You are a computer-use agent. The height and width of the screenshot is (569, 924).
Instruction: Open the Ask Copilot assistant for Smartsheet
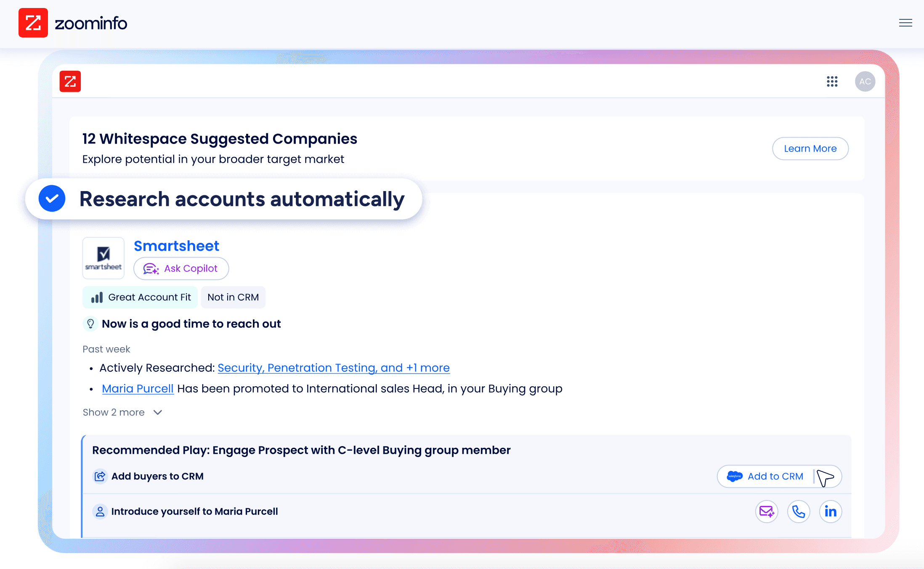(181, 268)
